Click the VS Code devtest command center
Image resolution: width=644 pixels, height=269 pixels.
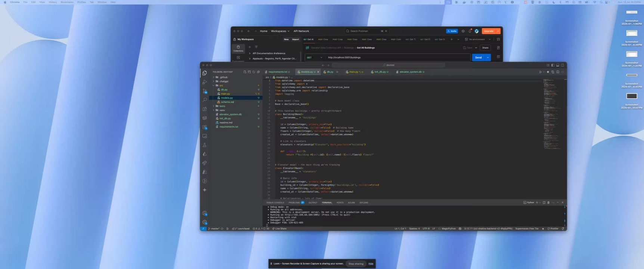click(389, 65)
